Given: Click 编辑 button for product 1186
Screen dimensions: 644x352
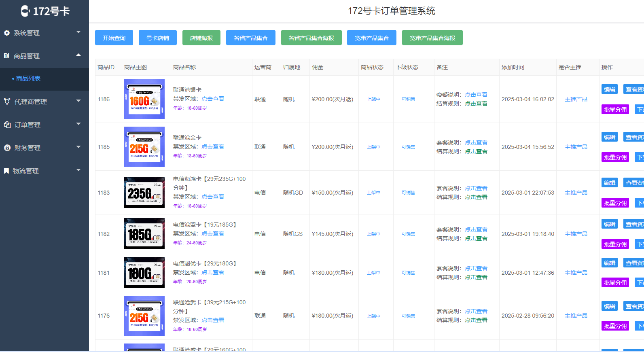Looking at the screenshot, I should click(x=610, y=89).
